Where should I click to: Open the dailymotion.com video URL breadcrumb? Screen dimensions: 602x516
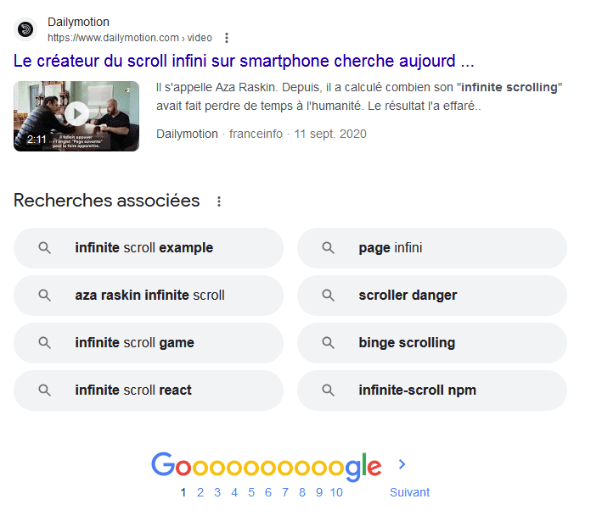pos(130,38)
